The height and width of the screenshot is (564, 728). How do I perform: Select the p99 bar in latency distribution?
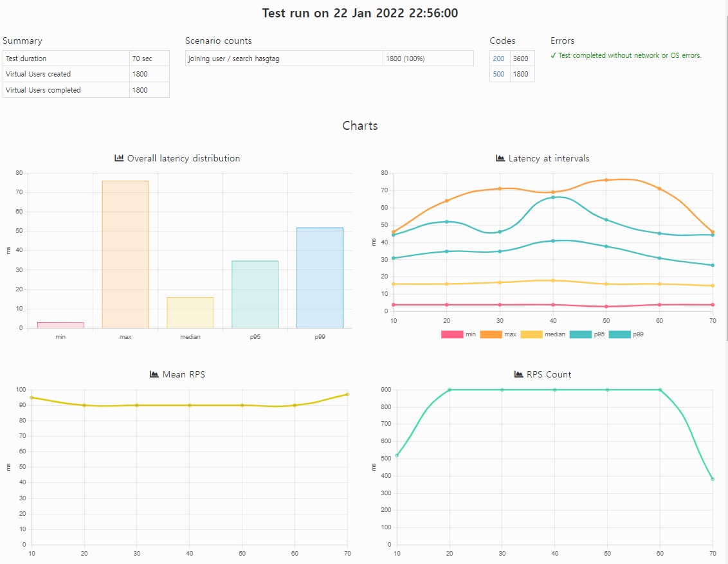click(320, 278)
